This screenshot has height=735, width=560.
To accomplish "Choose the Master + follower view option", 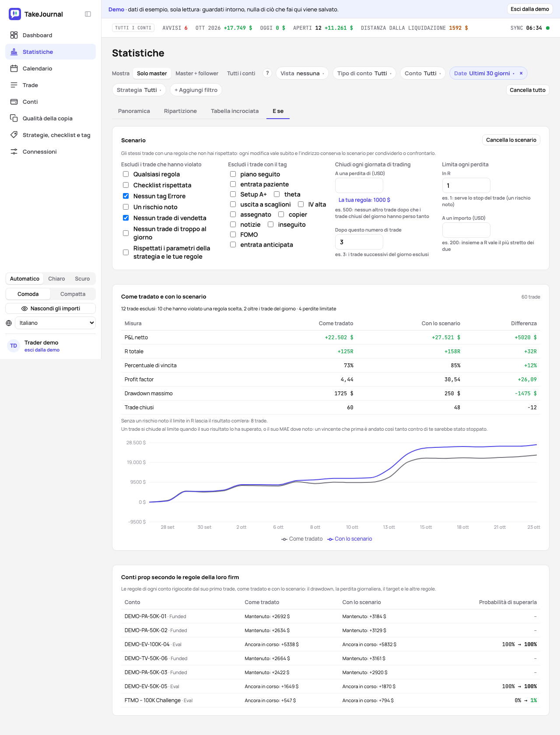I will (197, 73).
